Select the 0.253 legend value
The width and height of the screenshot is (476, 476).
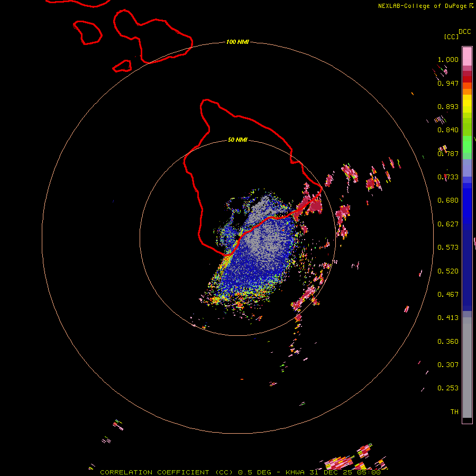pyautogui.click(x=448, y=388)
